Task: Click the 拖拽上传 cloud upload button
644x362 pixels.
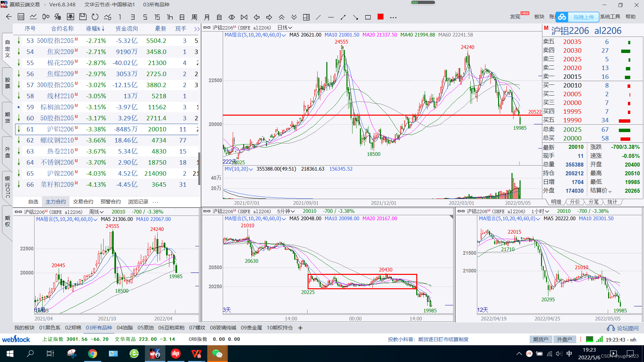Action: tap(578, 17)
